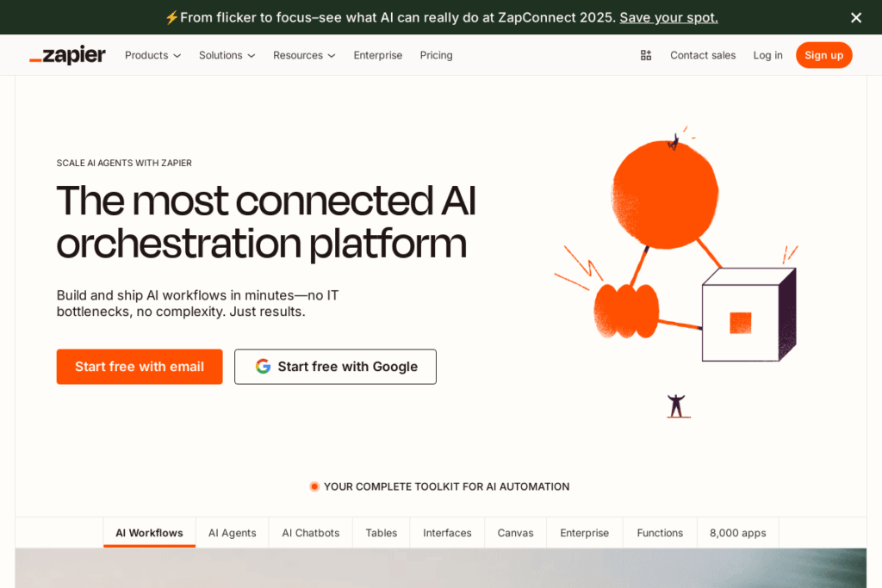This screenshot has height=588, width=882.
Task: Dismiss the ZapConnect 2025 banner
Action: pyautogui.click(x=856, y=17)
